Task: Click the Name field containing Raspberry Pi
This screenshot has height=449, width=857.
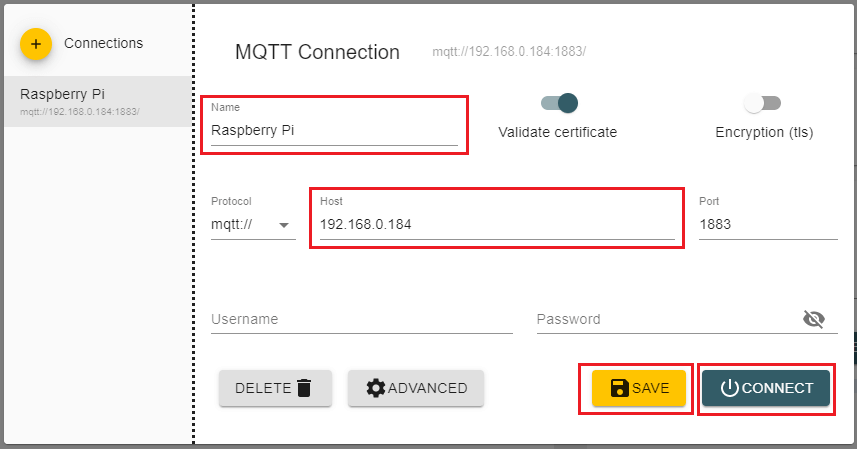Action: pos(334,130)
